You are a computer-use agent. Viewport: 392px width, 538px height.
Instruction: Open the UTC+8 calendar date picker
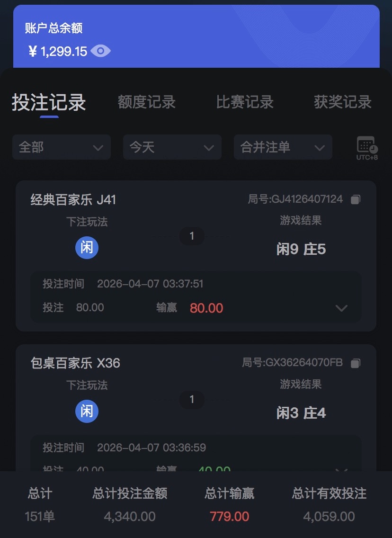click(367, 147)
